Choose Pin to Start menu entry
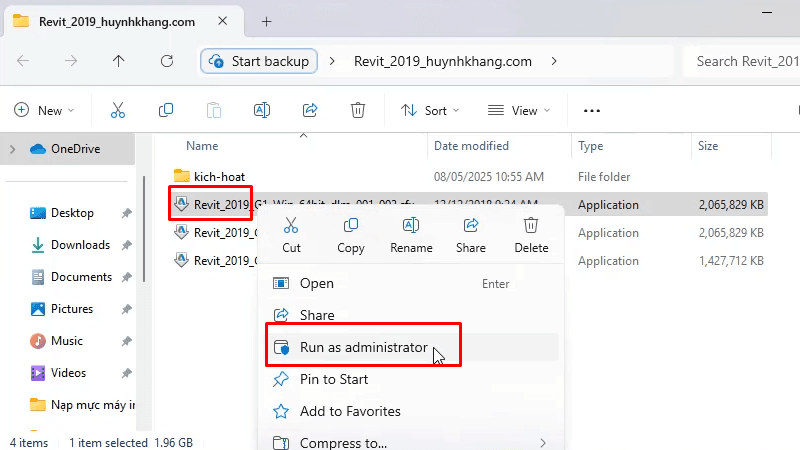800x450 pixels. tap(334, 379)
